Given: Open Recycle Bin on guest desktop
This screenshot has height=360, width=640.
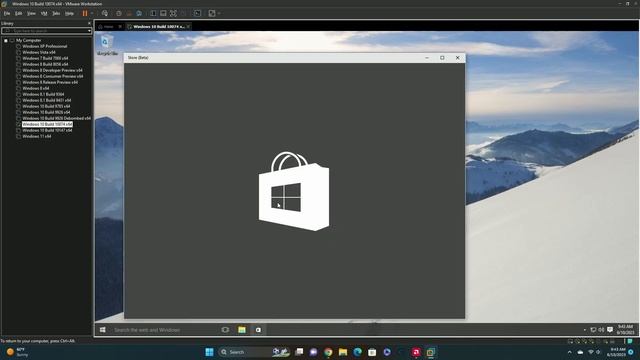Looking at the screenshot, I should pyautogui.click(x=107, y=45).
